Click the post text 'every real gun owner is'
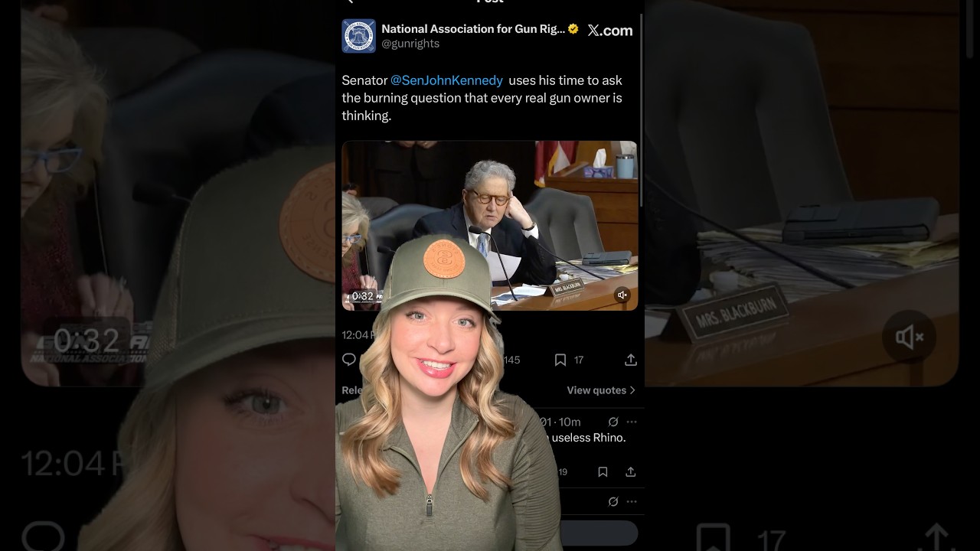This screenshot has width=980, height=551. (x=558, y=98)
